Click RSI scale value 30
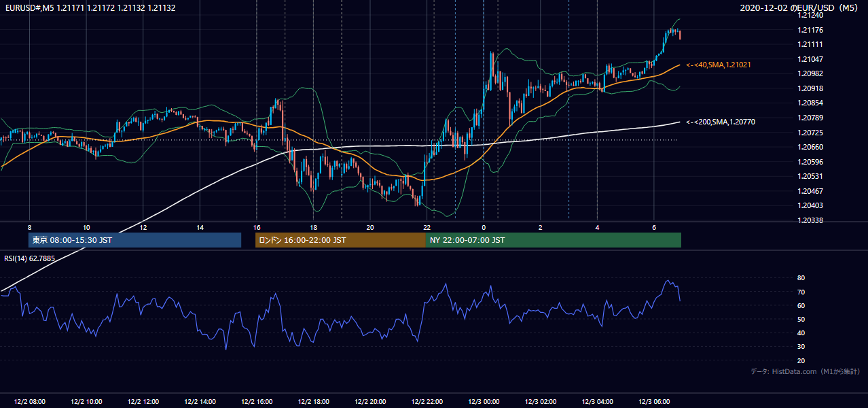 tap(801, 347)
